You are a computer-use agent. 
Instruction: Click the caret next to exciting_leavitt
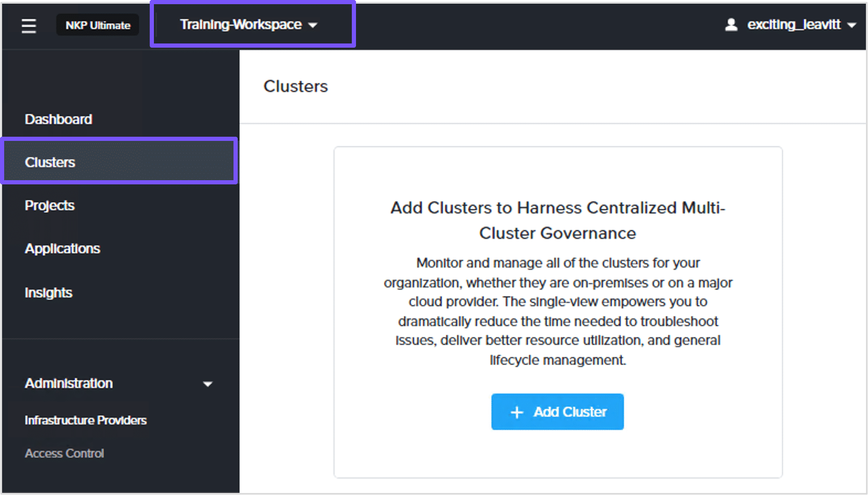[852, 25]
